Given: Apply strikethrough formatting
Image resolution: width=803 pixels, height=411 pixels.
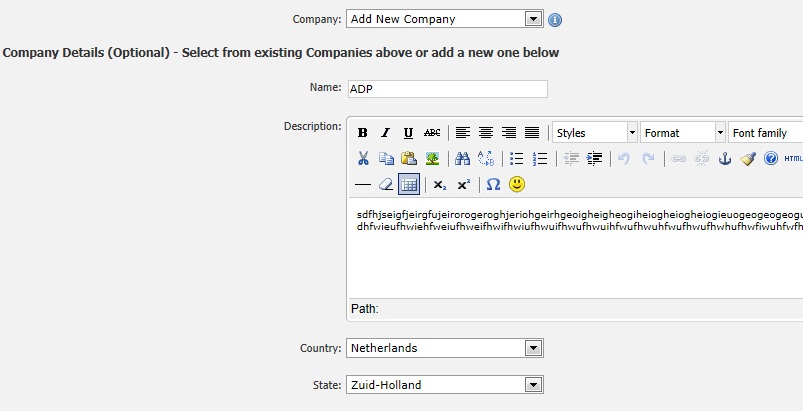Looking at the screenshot, I should pyautogui.click(x=432, y=133).
